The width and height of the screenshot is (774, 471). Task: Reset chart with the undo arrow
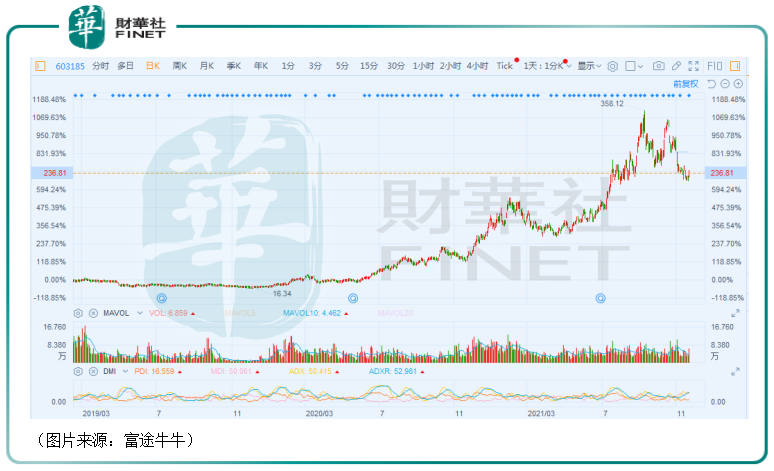coord(711,84)
